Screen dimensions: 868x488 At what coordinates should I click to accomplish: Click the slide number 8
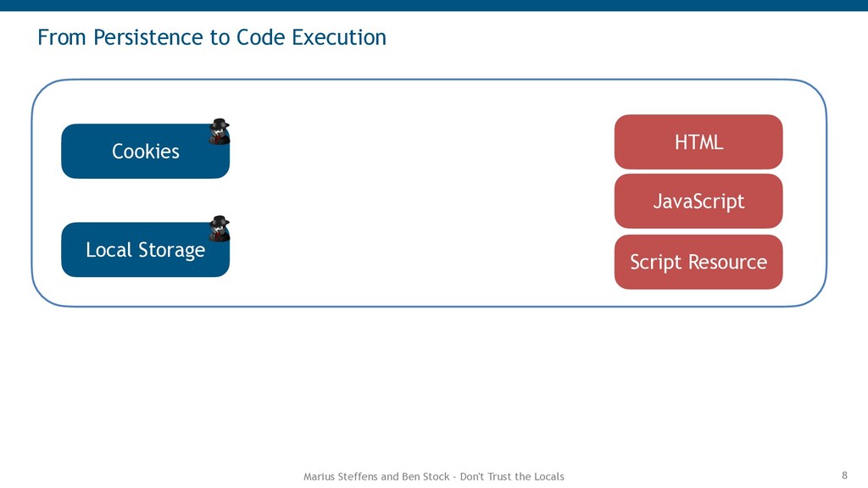click(845, 475)
